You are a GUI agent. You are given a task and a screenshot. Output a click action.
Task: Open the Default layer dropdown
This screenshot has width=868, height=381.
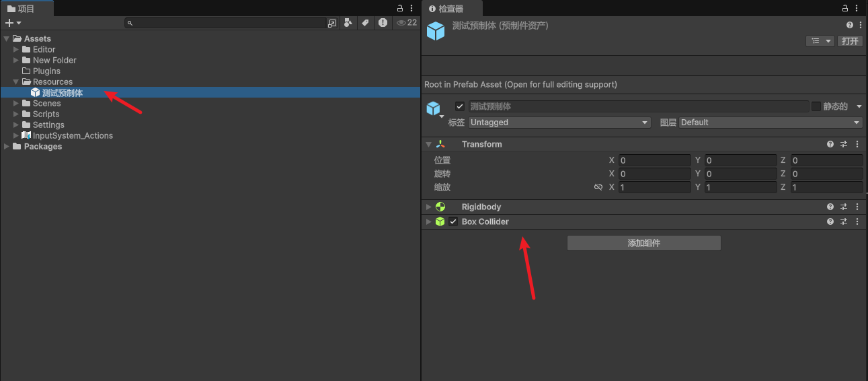[x=771, y=123]
